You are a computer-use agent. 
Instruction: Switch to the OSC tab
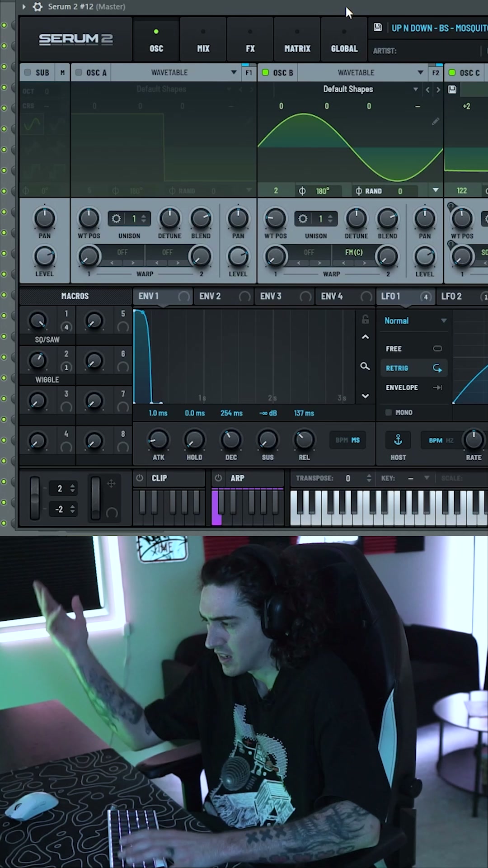pyautogui.click(x=156, y=40)
